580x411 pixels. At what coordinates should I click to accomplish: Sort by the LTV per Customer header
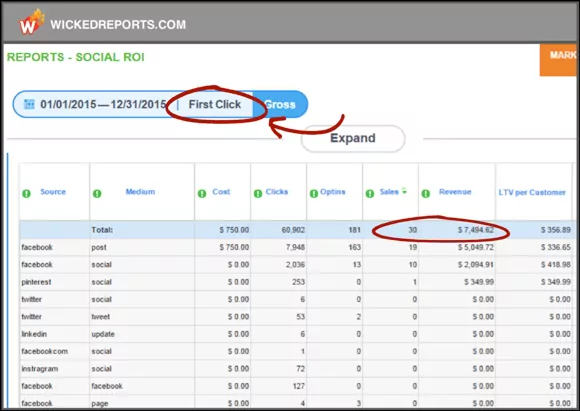[532, 192]
